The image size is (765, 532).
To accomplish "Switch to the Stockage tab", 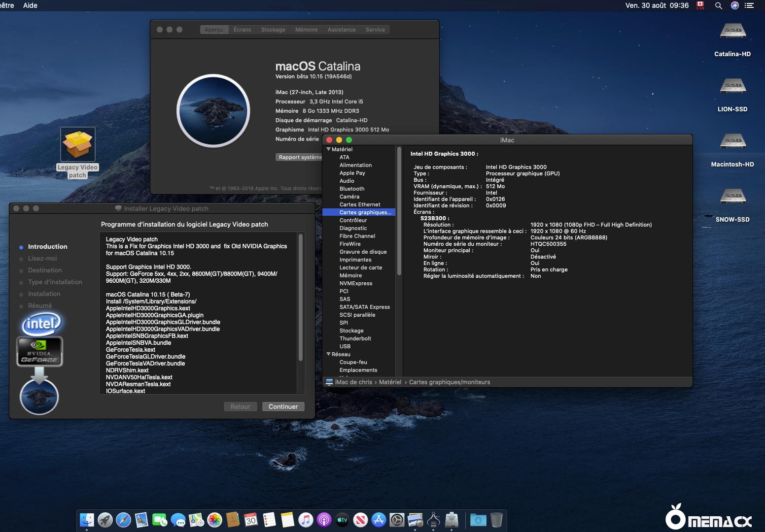I will click(x=273, y=30).
